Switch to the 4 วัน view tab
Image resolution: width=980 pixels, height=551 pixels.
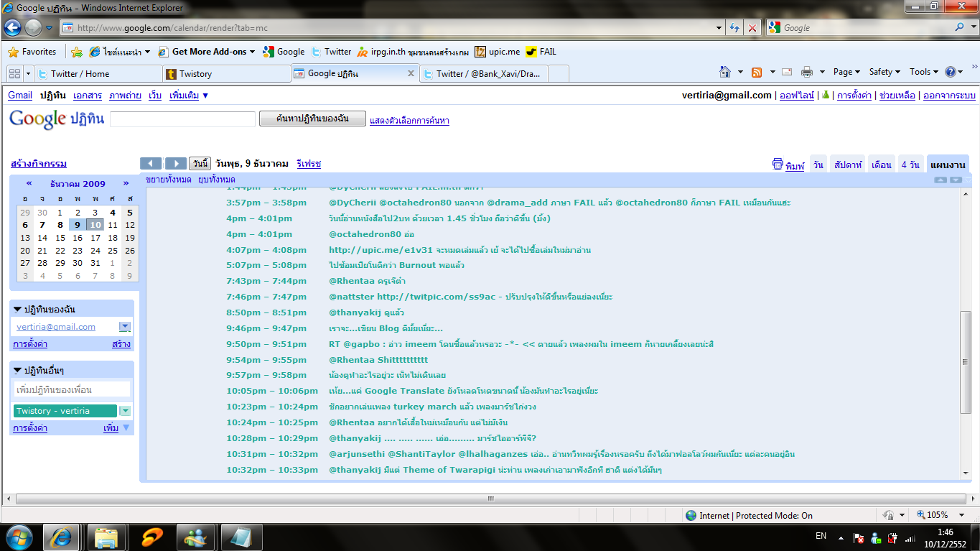tap(910, 165)
